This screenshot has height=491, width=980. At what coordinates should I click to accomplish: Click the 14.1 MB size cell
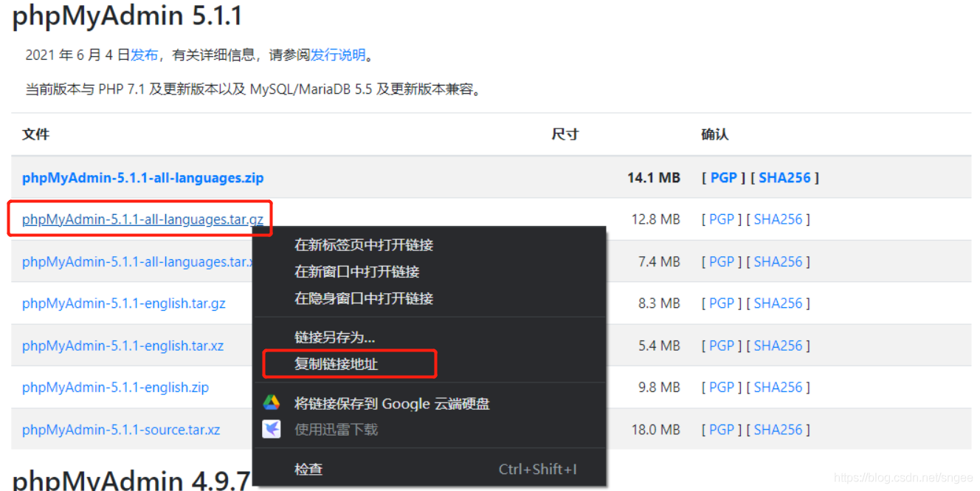654,178
